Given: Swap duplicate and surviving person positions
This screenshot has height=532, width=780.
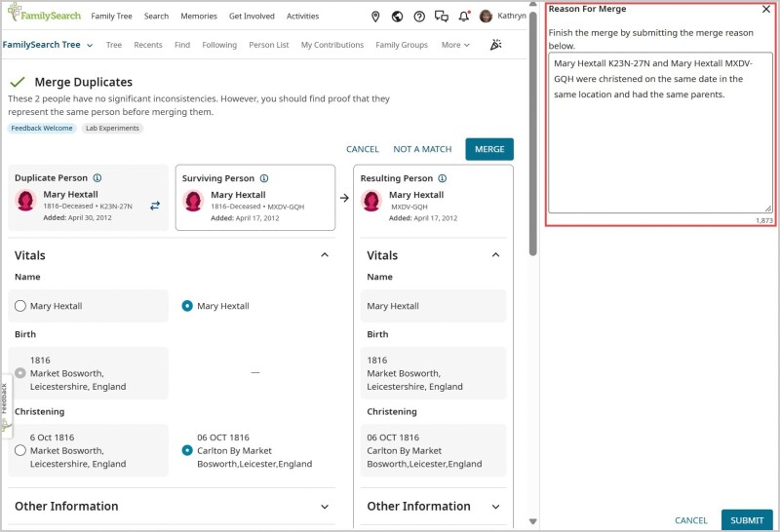Looking at the screenshot, I should (x=155, y=206).
